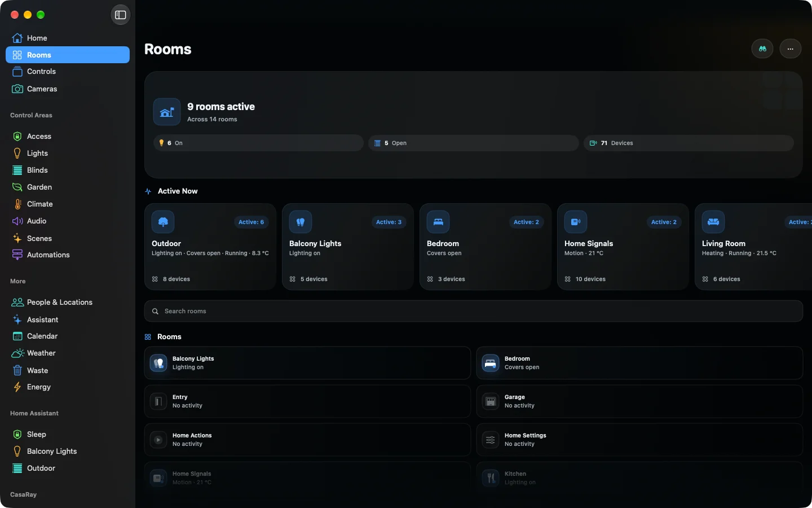This screenshot has height=508, width=812.
Task: Open the Home Settings room row
Action: 639,440
